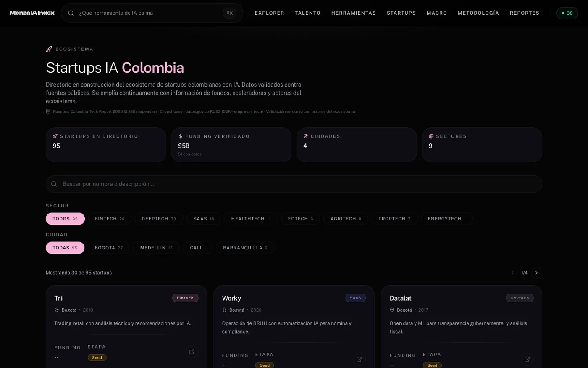Image resolution: width=588 pixels, height=368 pixels.
Task: Focus the Buscar por nombre o descripción field
Action: (x=294, y=184)
